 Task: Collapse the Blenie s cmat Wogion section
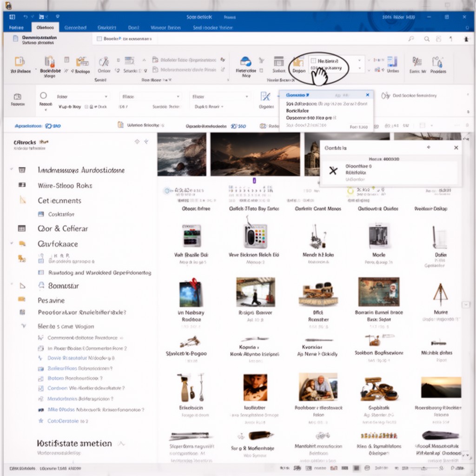[x=23, y=326]
